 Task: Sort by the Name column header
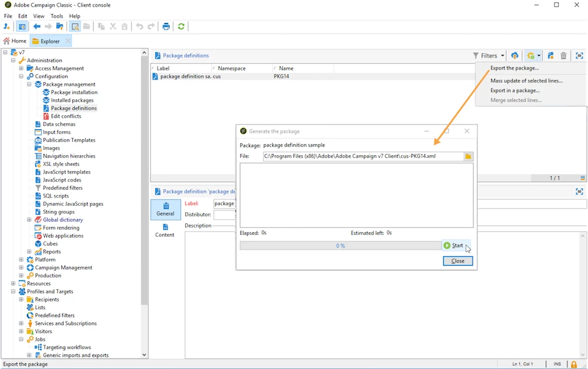coord(303,68)
